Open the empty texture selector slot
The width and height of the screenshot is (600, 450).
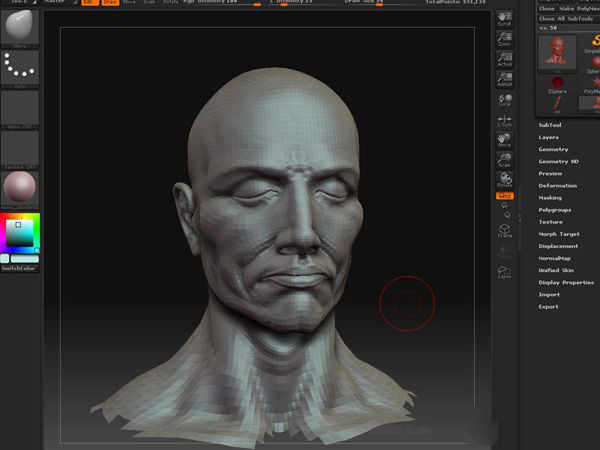pos(20,150)
